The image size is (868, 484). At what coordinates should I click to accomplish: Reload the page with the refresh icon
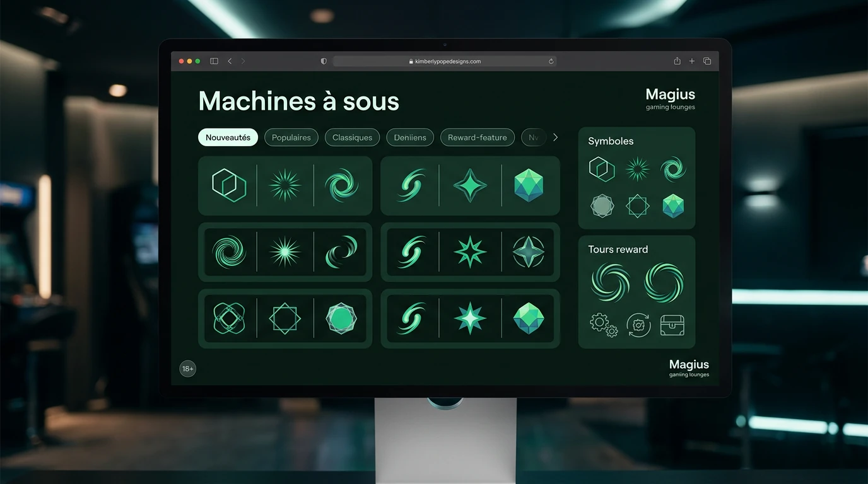(551, 61)
